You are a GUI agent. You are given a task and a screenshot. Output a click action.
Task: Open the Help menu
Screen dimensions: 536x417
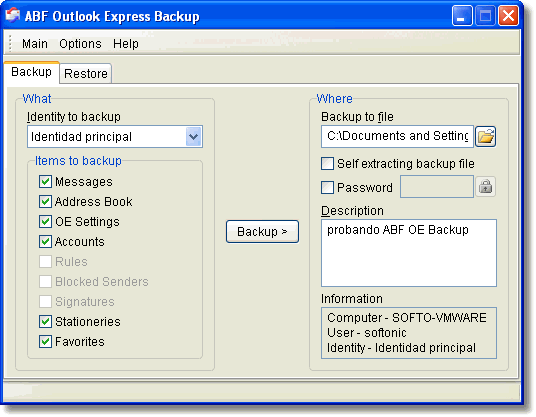coord(126,44)
